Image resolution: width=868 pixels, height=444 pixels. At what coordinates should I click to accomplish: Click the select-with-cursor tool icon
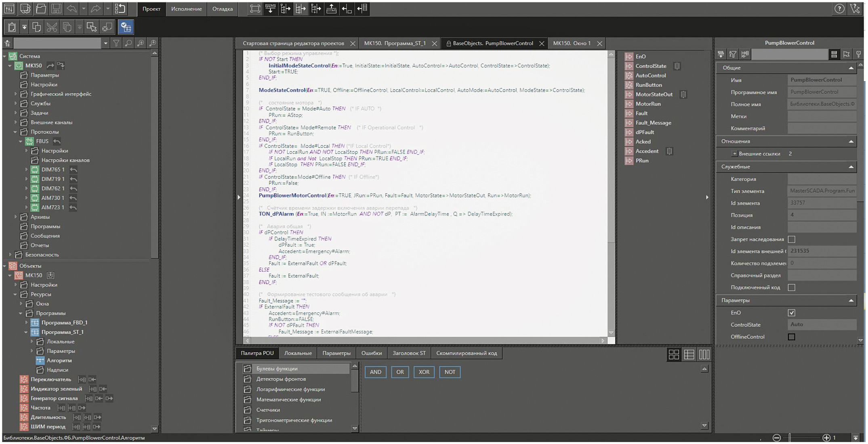(92, 27)
